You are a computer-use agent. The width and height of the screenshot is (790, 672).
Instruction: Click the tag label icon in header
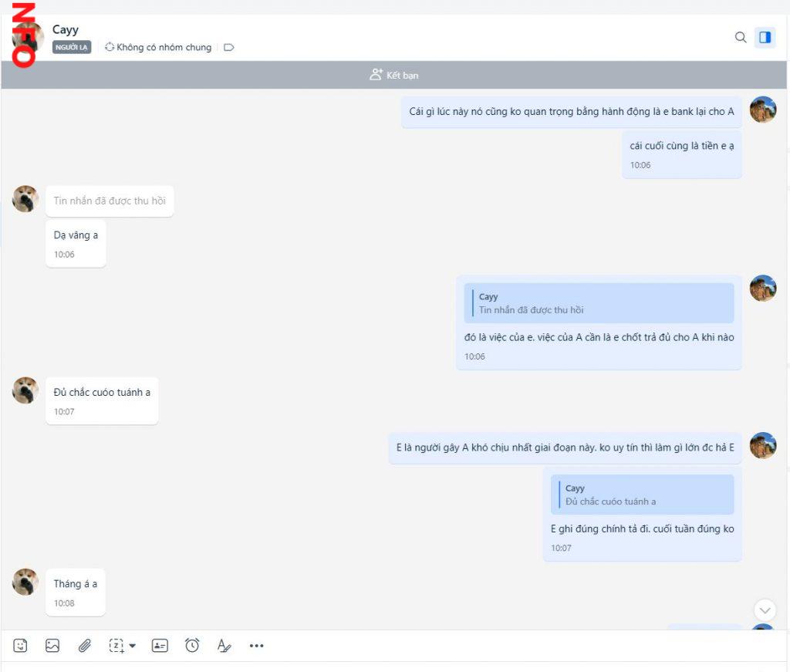[x=228, y=47]
